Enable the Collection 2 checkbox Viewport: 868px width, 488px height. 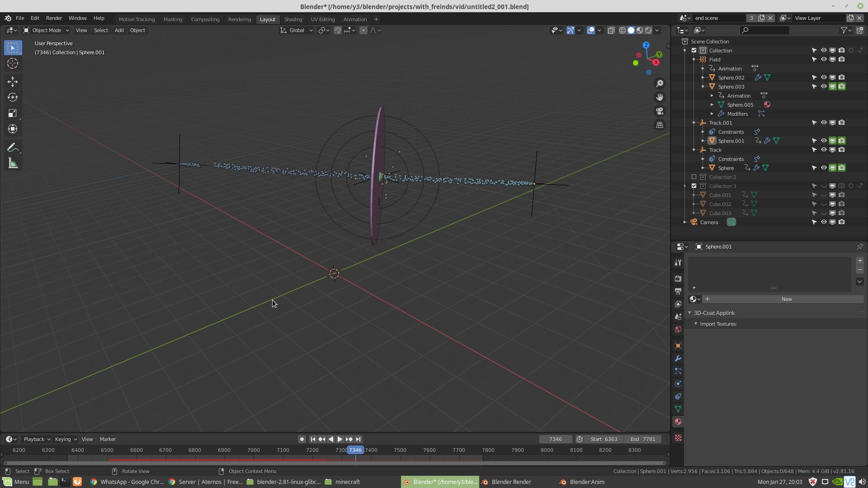(694, 177)
